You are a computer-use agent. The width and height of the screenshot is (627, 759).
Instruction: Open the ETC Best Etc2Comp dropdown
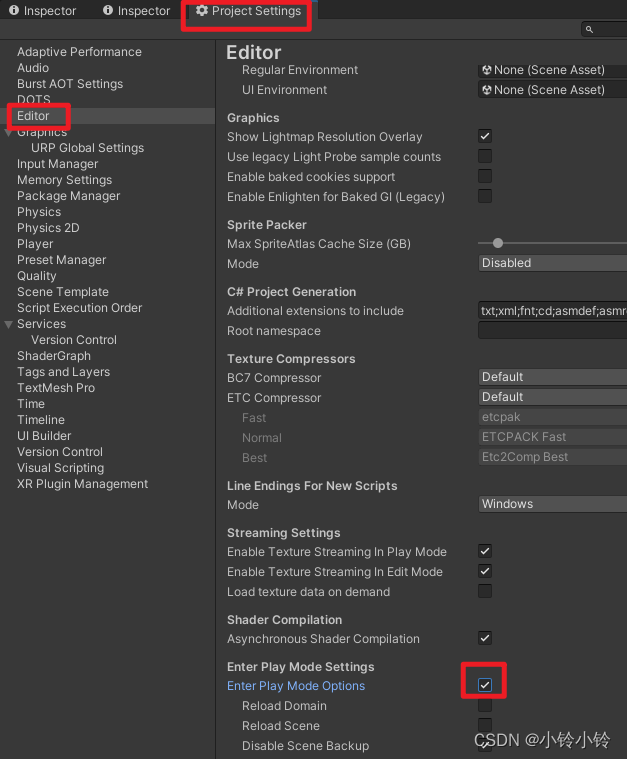click(552, 456)
